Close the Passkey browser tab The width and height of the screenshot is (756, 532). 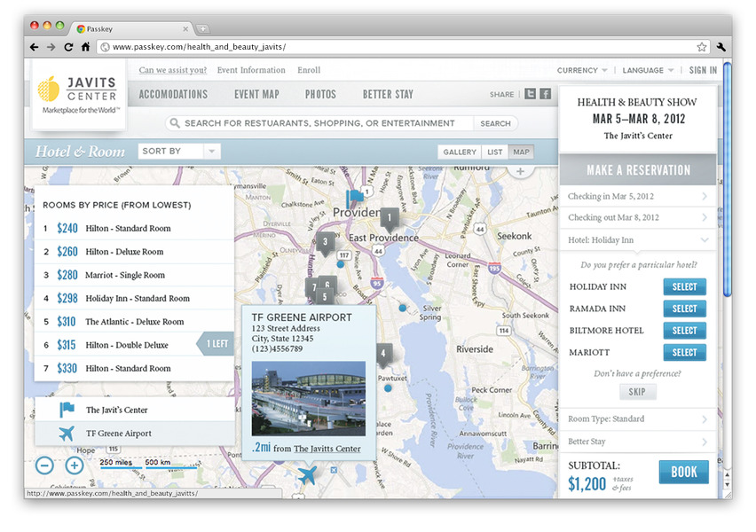[x=185, y=29]
